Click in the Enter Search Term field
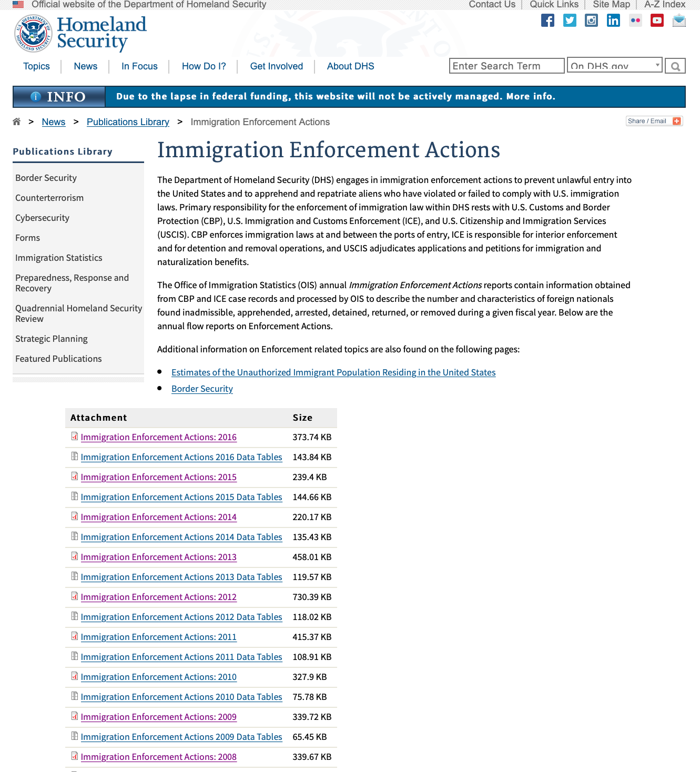The height and width of the screenshot is (772, 700). pos(506,66)
